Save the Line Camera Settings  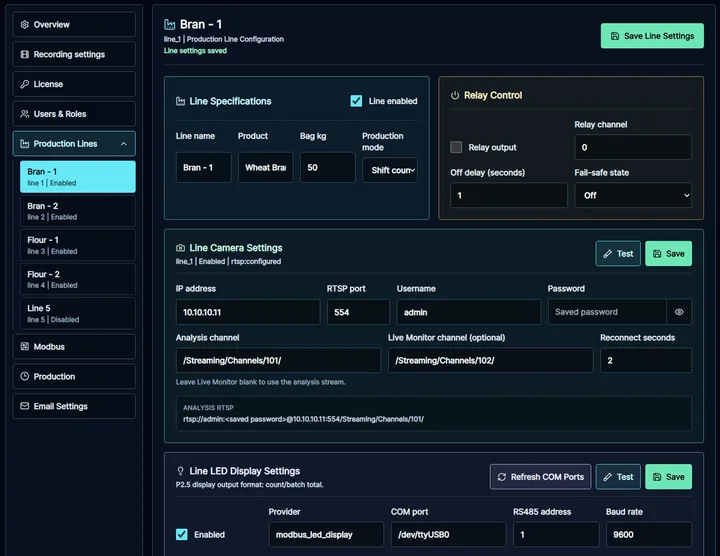point(669,254)
